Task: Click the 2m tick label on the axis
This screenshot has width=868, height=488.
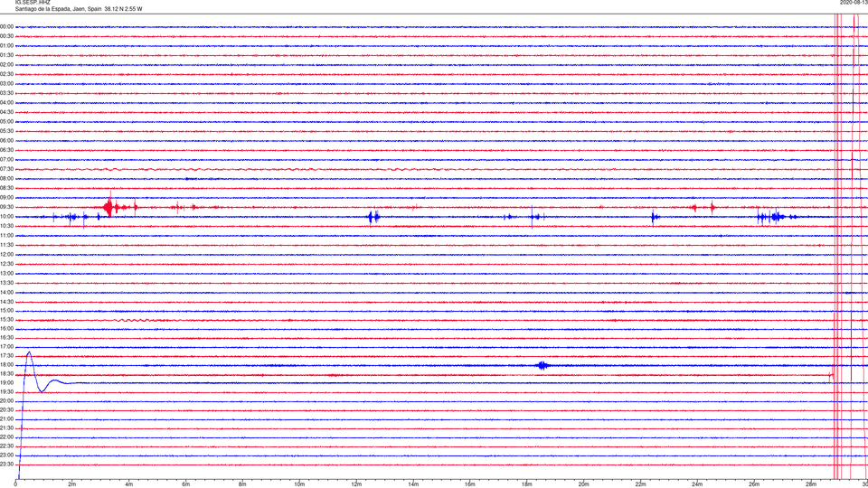Action: point(72,484)
